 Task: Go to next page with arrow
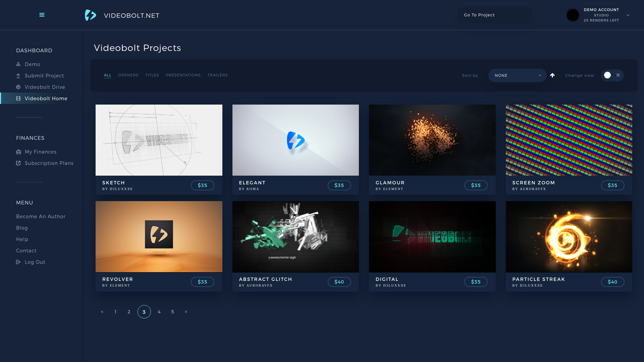click(186, 312)
